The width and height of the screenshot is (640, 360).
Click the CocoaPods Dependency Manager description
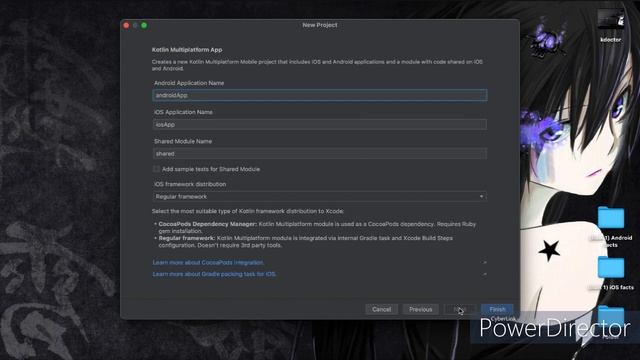tap(317, 227)
